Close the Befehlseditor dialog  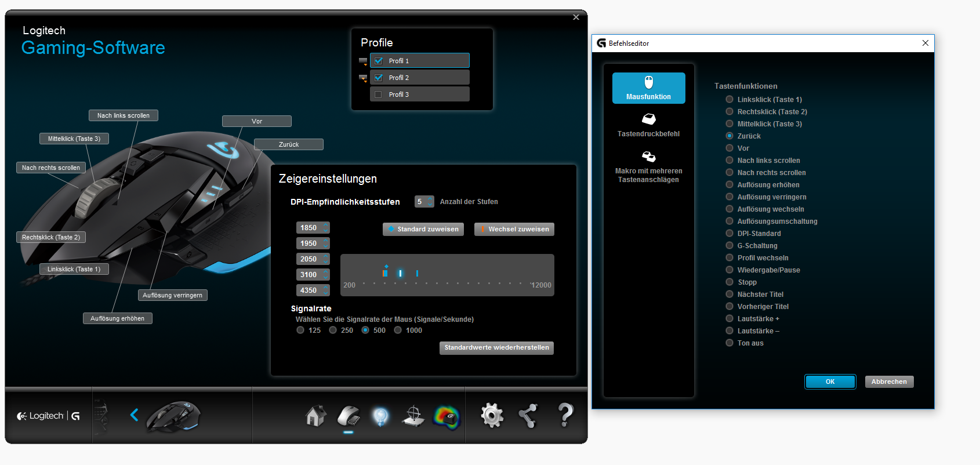[x=925, y=43]
